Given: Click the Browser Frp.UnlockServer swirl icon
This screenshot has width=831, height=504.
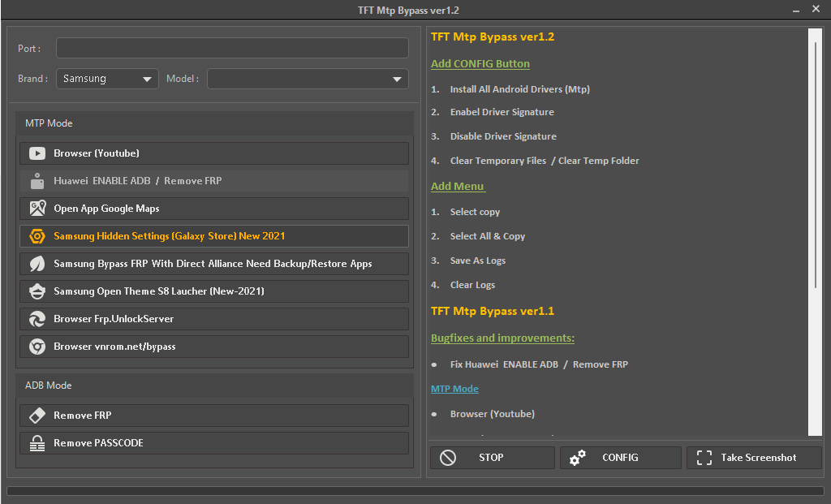Looking at the screenshot, I should coord(37,318).
